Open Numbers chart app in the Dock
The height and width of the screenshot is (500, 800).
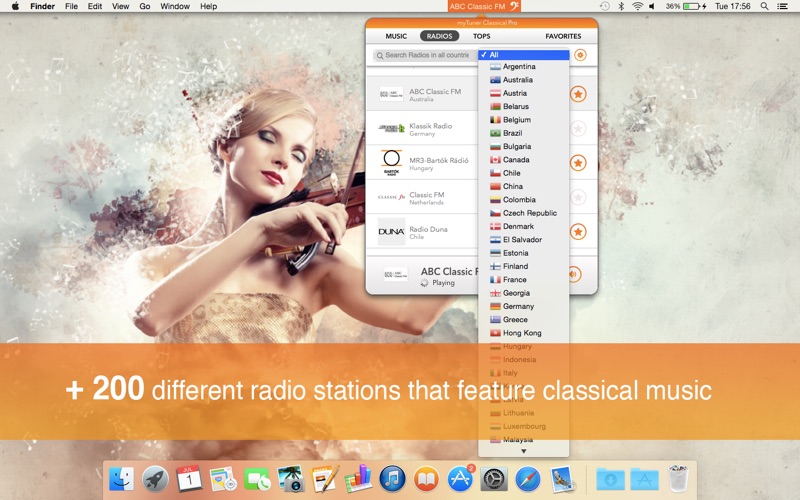tap(359, 479)
